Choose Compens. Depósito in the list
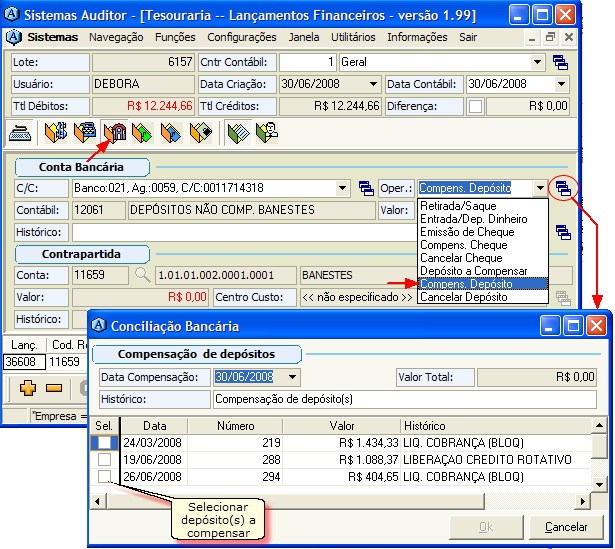Viewport: 615px width, 549px height. click(482, 284)
